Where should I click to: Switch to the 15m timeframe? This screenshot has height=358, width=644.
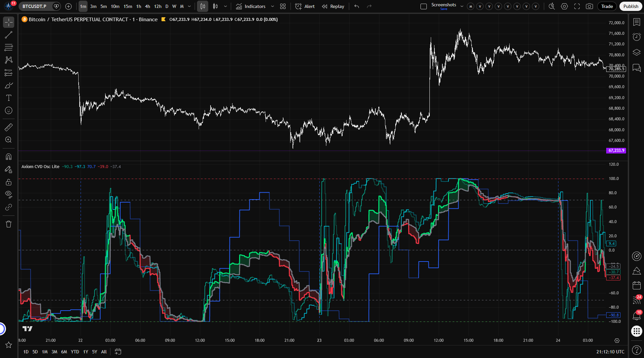tap(128, 6)
